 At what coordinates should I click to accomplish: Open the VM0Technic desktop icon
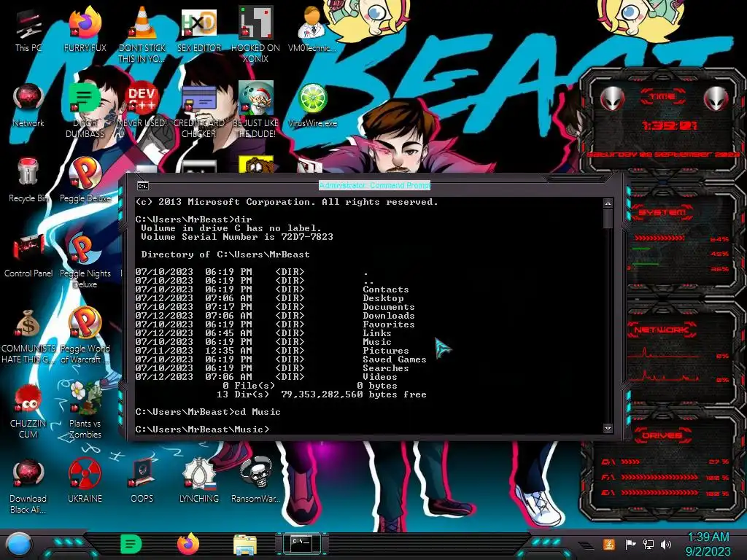[x=312, y=29]
